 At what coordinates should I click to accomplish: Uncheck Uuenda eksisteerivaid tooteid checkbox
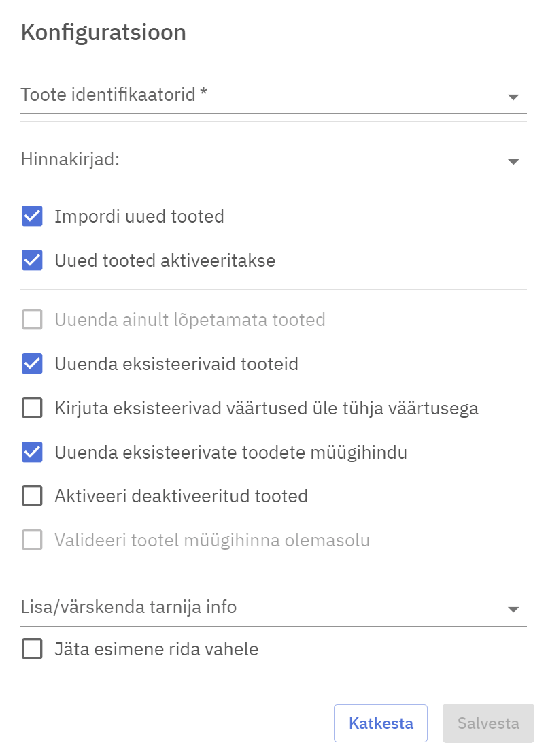[x=32, y=364]
